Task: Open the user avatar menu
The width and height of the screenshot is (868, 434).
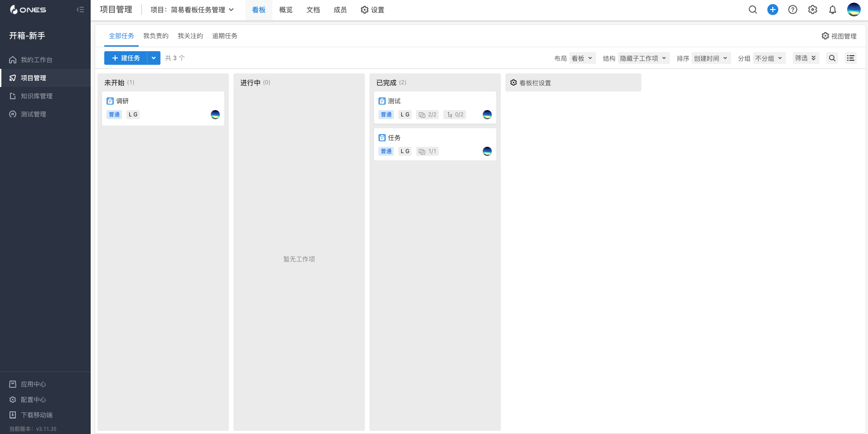Action: point(854,10)
